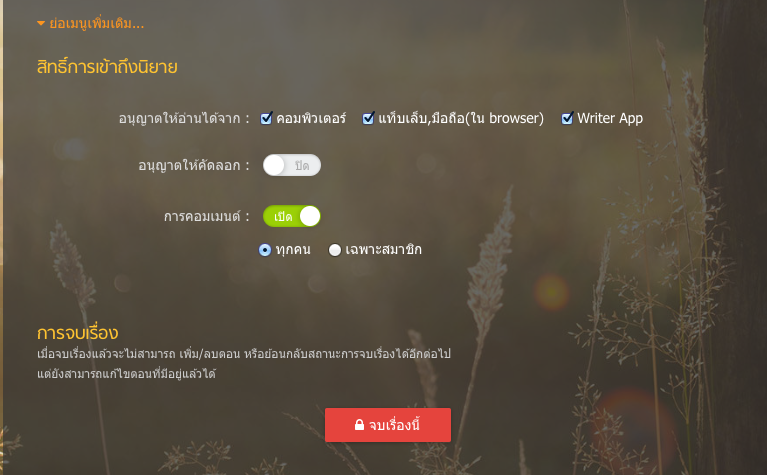Click the เฉพาะสมาชิก option label
Viewport: 767px width, 475px height.
(384, 249)
